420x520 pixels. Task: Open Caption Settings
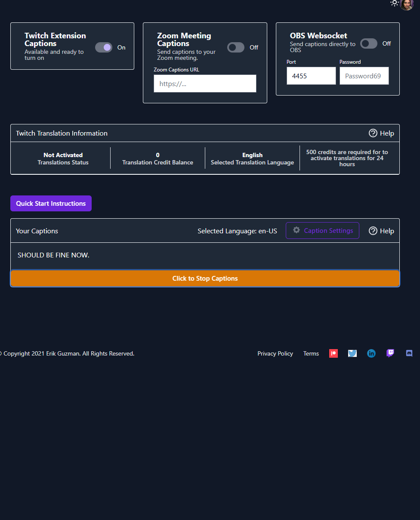[x=322, y=231]
